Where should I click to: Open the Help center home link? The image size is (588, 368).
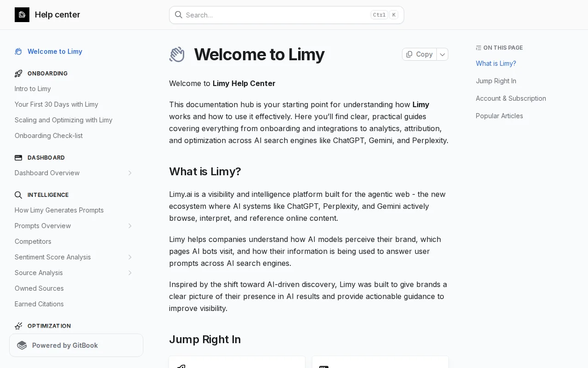(47, 15)
